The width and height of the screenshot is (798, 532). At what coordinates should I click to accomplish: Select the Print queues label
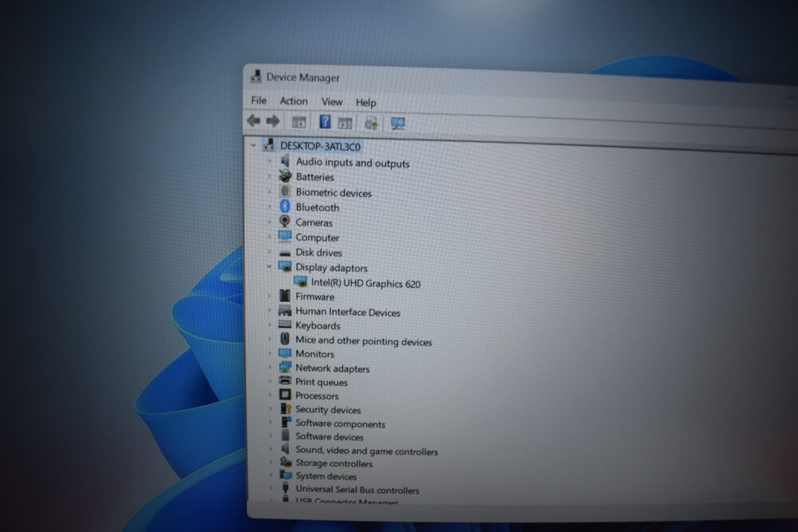pos(322,382)
